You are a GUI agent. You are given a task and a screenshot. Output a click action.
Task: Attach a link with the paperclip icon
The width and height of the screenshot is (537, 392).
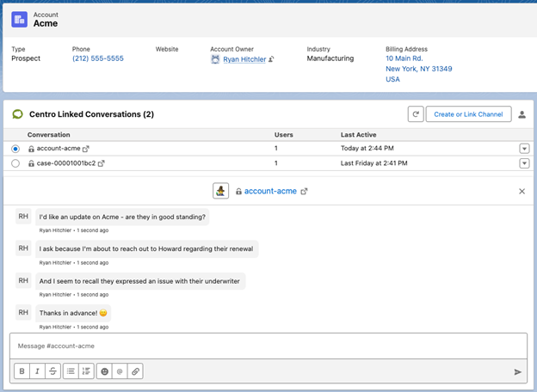pyautogui.click(x=135, y=371)
